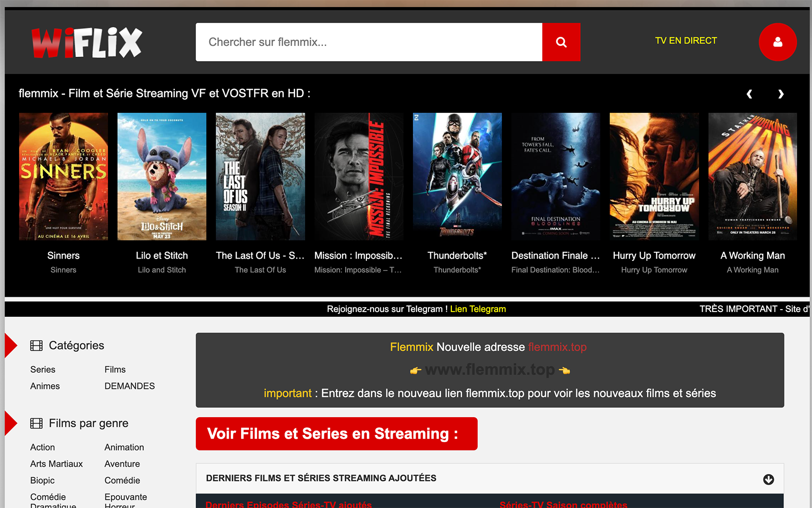812x508 pixels.
Task: Click the Thunderbolts* title text
Action: click(x=457, y=256)
